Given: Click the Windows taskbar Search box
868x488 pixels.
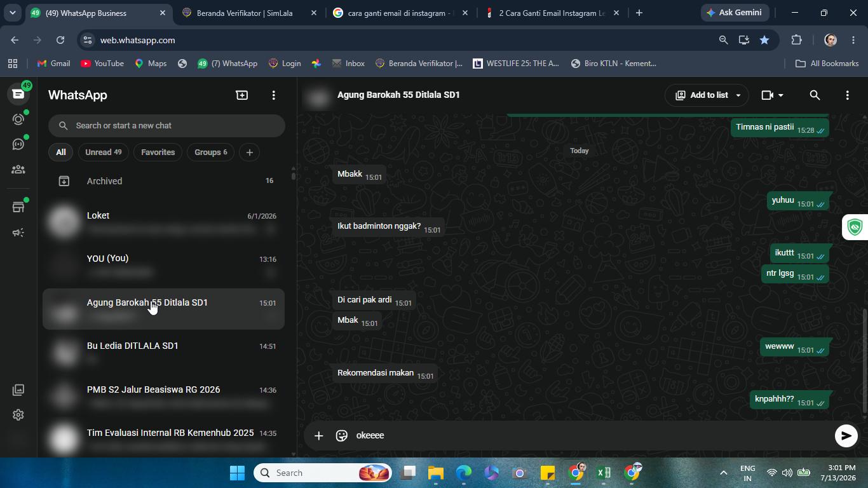Looking at the screenshot, I should 323,473.
